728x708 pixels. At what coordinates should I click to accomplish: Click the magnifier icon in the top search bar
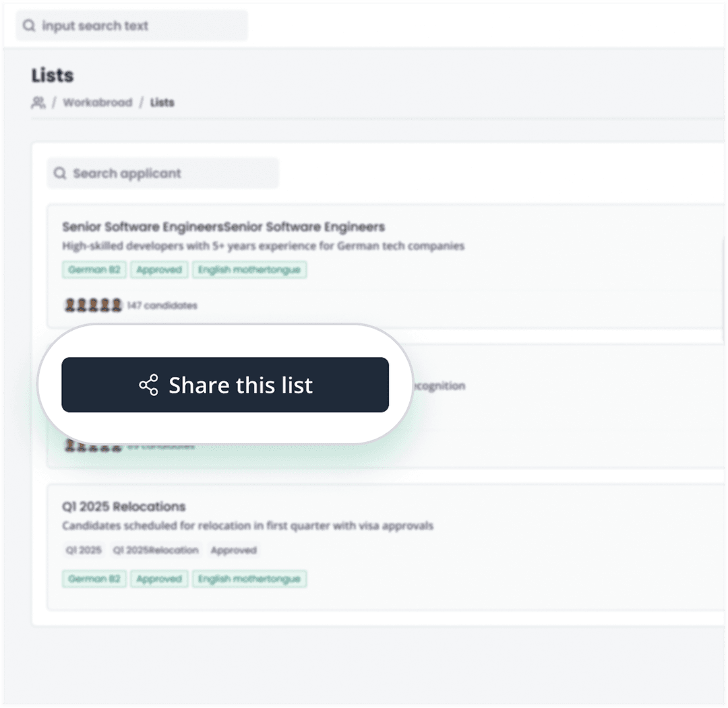click(28, 25)
